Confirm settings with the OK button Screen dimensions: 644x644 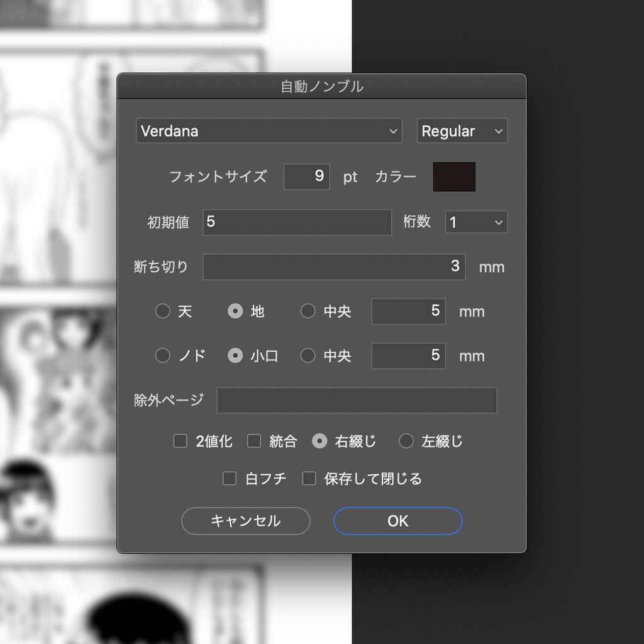397,521
